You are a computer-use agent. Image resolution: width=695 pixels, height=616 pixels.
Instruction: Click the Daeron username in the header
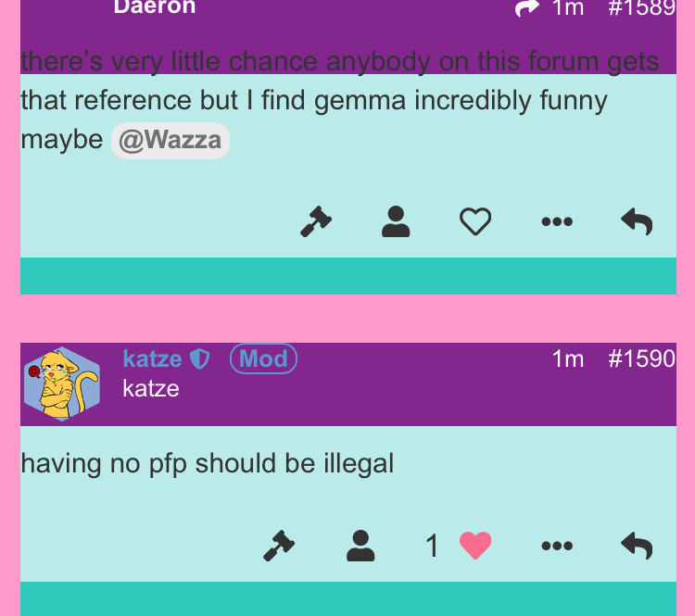(x=155, y=7)
